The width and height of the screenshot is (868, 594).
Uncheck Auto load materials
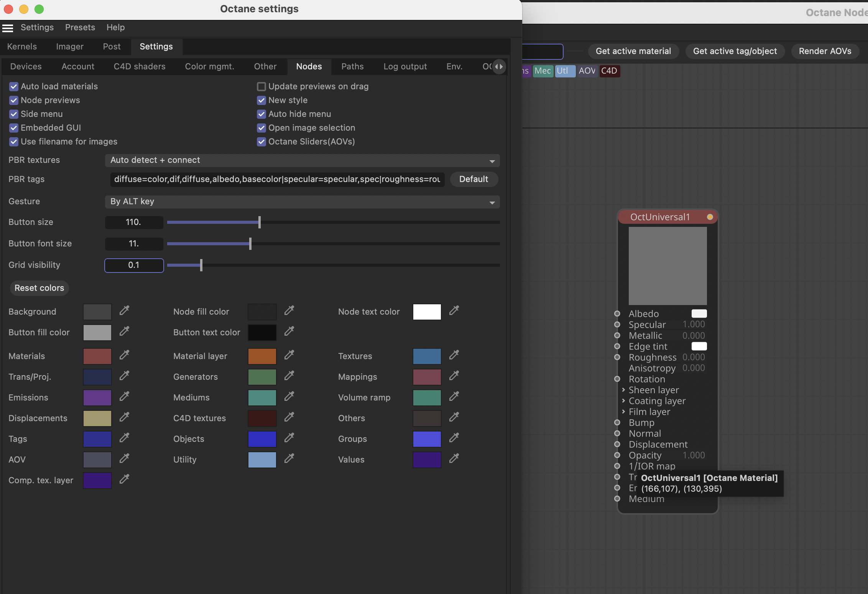point(14,87)
